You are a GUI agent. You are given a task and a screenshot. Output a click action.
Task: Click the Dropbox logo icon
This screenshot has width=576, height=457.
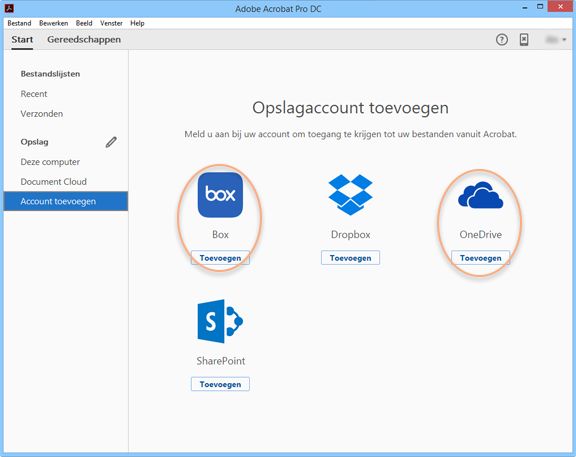pyautogui.click(x=350, y=195)
